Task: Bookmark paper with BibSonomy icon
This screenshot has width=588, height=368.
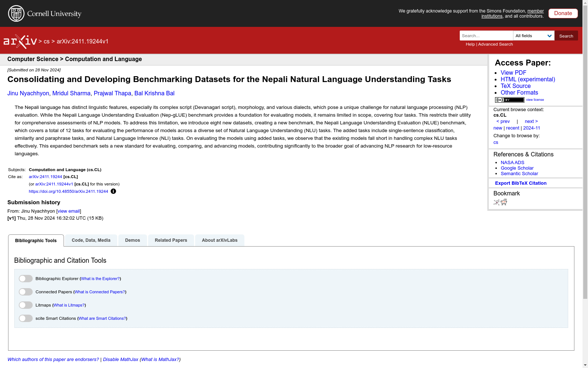Action: click(496, 202)
